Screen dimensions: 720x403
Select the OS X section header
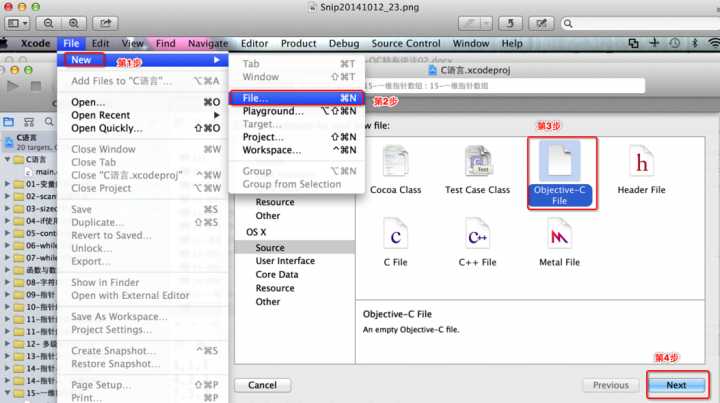[x=256, y=232]
